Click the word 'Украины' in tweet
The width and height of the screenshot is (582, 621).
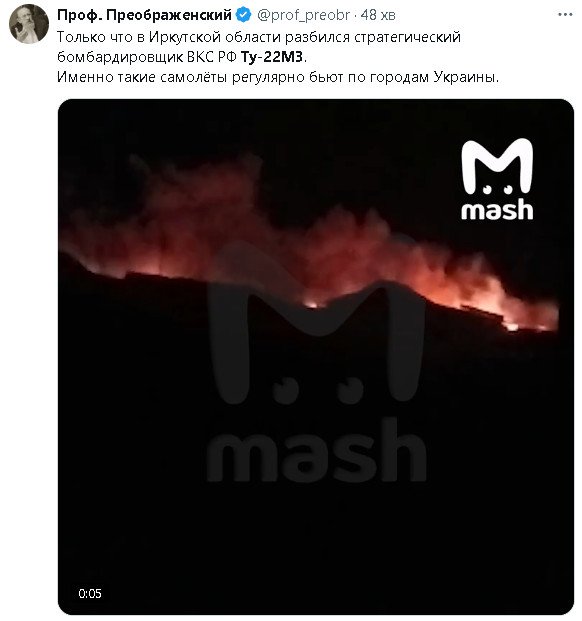click(x=466, y=77)
